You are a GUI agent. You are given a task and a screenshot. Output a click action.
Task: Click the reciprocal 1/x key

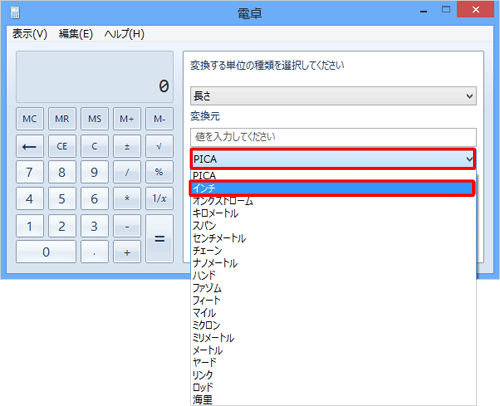tap(159, 199)
